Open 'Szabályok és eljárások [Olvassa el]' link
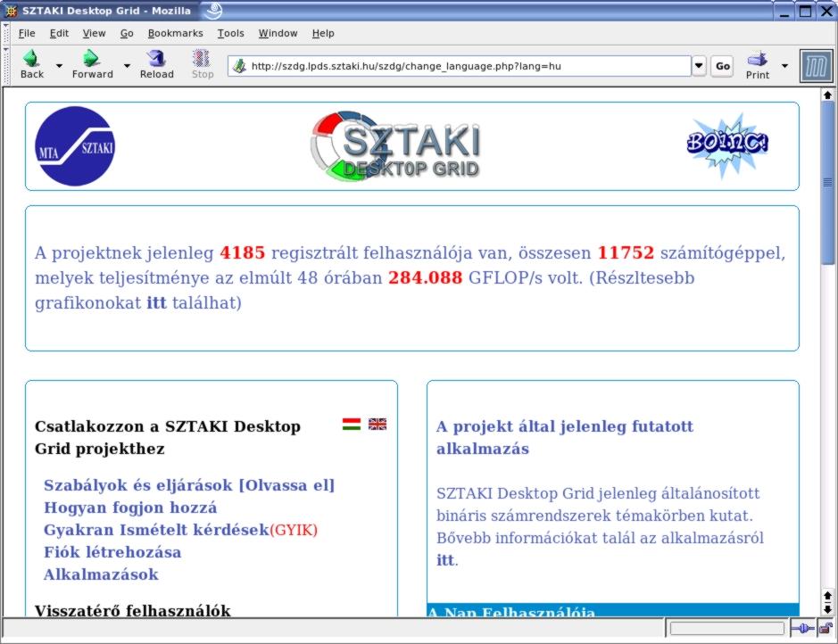The width and height of the screenshot is (838, 644). point(189,485)
